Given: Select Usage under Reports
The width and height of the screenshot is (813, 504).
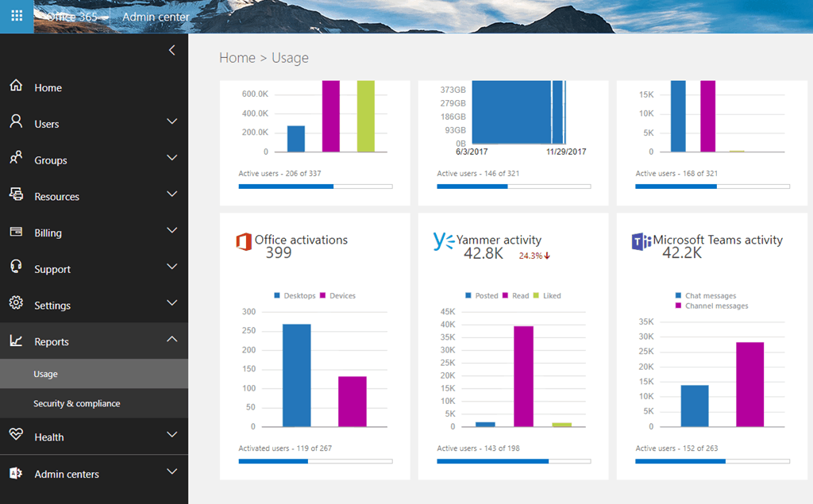Looking at the screenshot, I should (x=45, y=374).
